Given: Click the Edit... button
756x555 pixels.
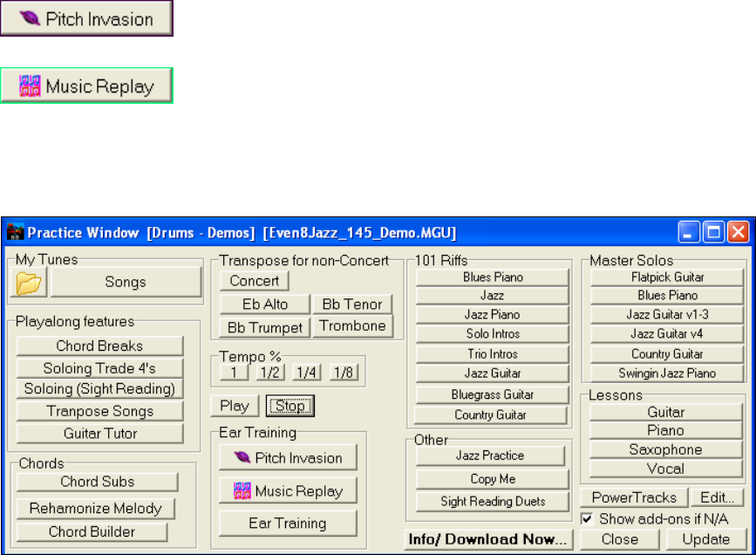Looking at the screenshot, I should 717,497.
